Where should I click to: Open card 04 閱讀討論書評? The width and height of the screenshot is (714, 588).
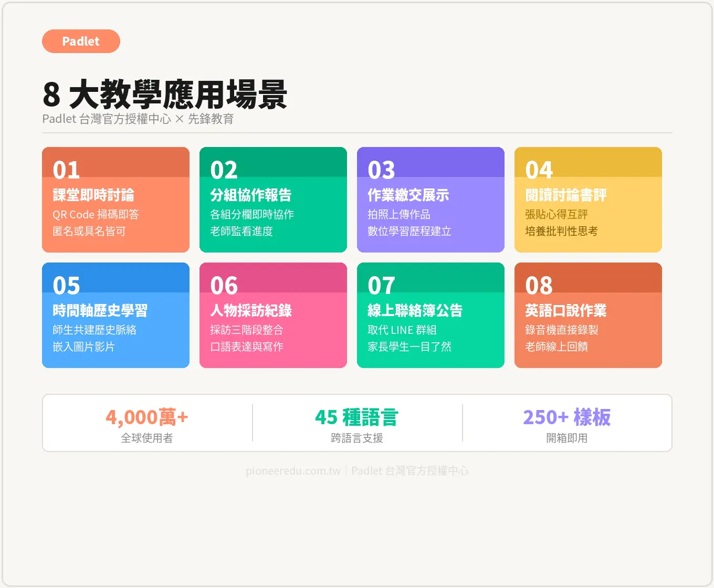[588, 199]
